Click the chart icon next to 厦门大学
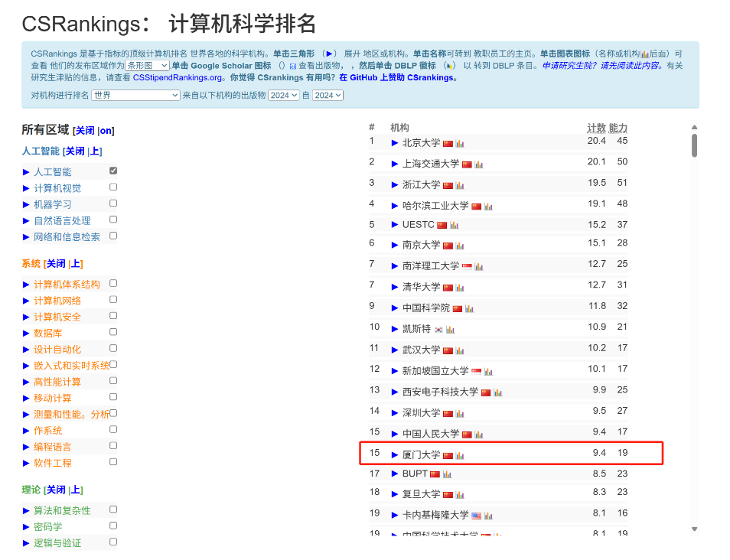 click(x=460, y=455)
